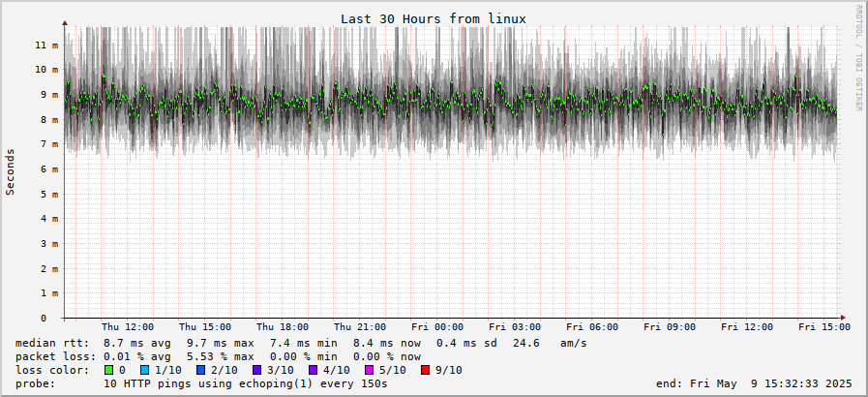Click the graph title 'Last 30 Hours from linux'
Image resolution: width=868 pixels, height=397 pixels.
click(433, 18)
